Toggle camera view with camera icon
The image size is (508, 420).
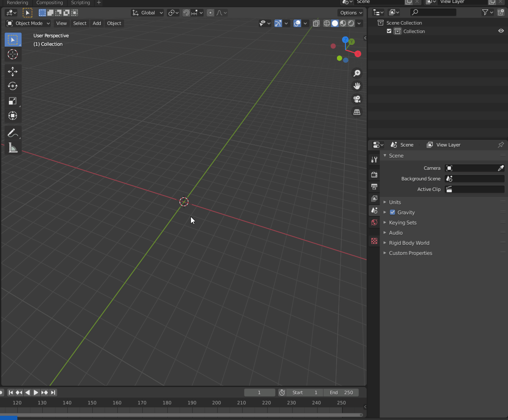pos(357,99)
